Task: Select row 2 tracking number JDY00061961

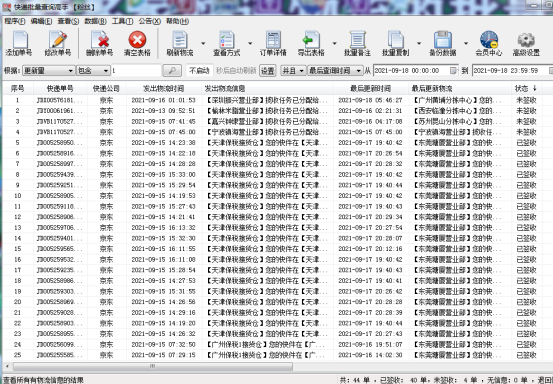Action: [x=60, y=111]
